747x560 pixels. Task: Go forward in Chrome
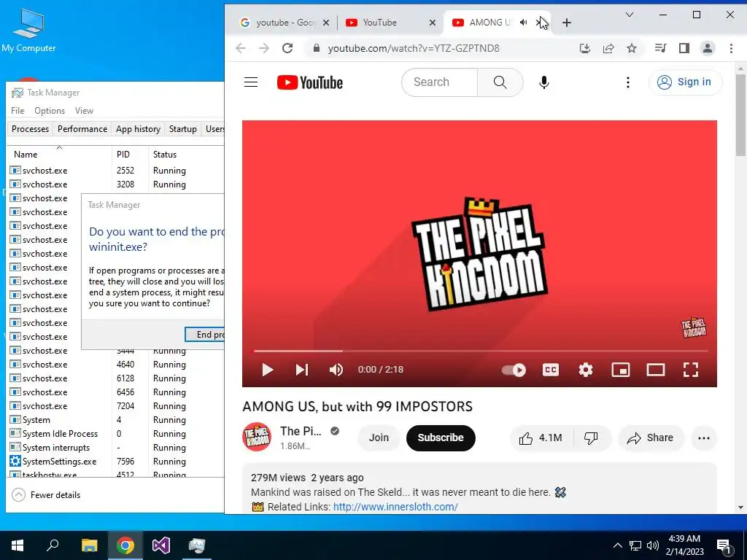point(264,48)
